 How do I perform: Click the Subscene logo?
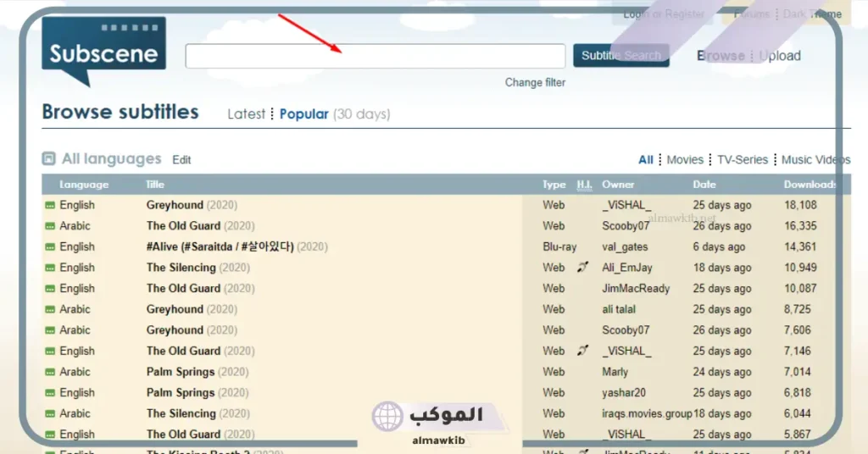103,51
